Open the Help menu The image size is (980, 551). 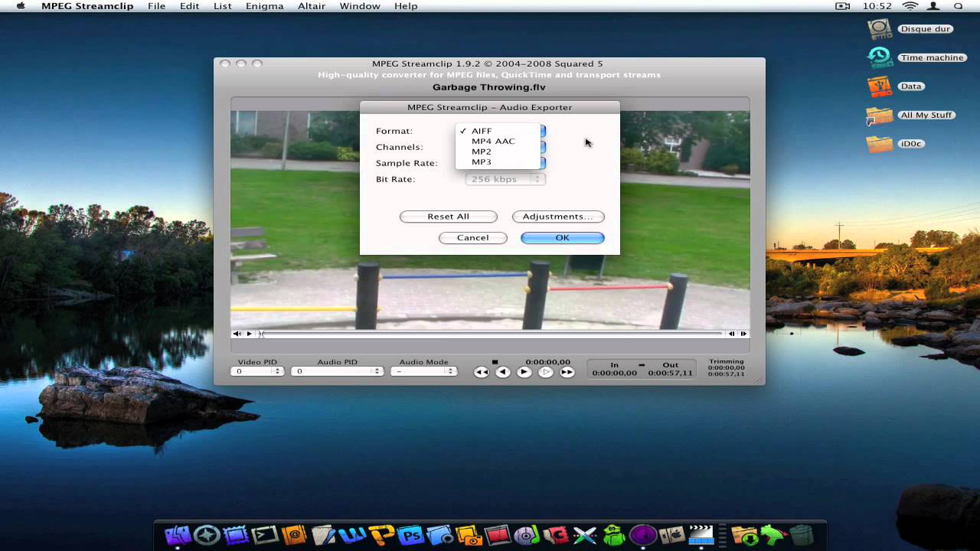(406, 6)
